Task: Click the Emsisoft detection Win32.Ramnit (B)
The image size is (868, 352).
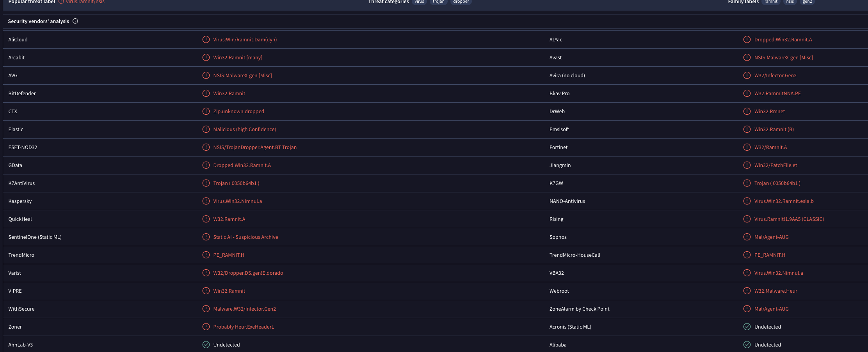Action: point(774,129)
